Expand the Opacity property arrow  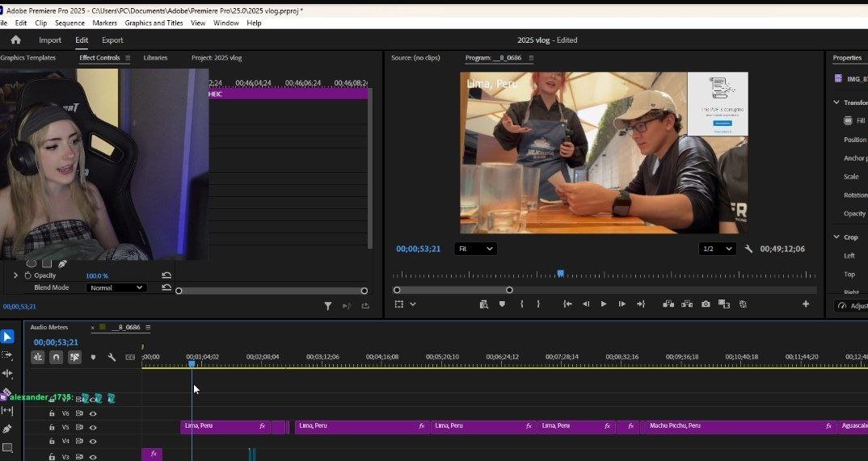point(15,275)
